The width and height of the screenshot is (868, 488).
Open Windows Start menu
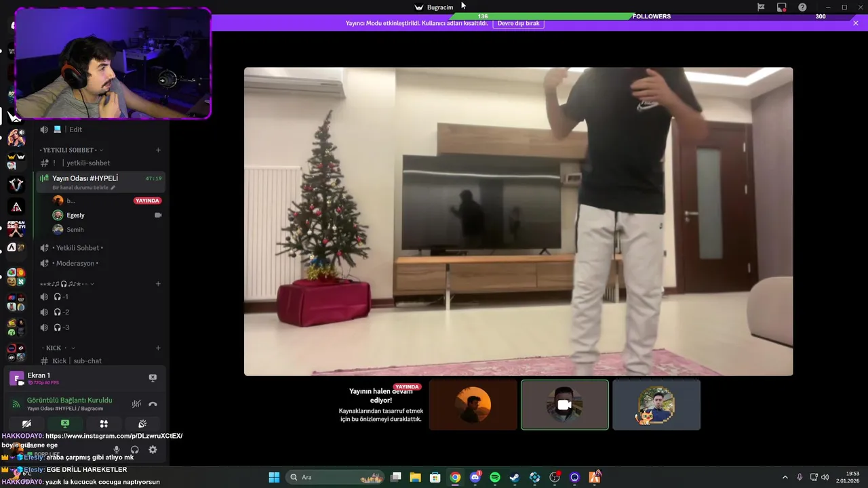274,477
